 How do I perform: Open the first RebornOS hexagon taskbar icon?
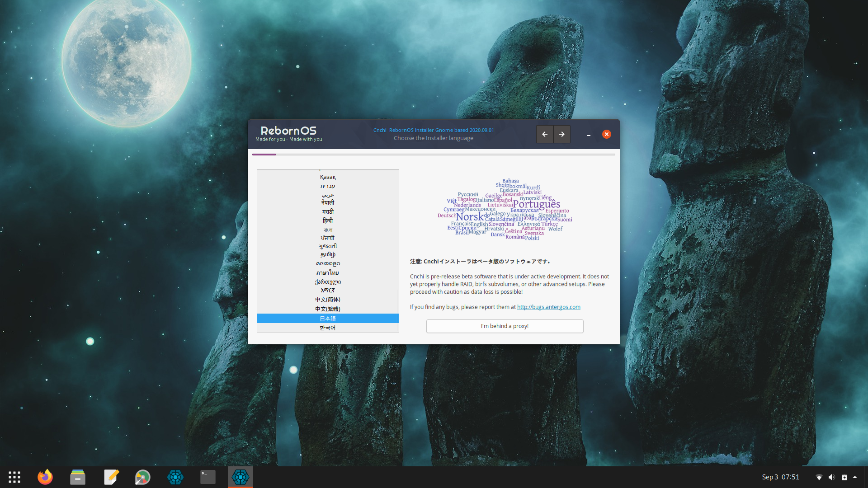(175, 477)
